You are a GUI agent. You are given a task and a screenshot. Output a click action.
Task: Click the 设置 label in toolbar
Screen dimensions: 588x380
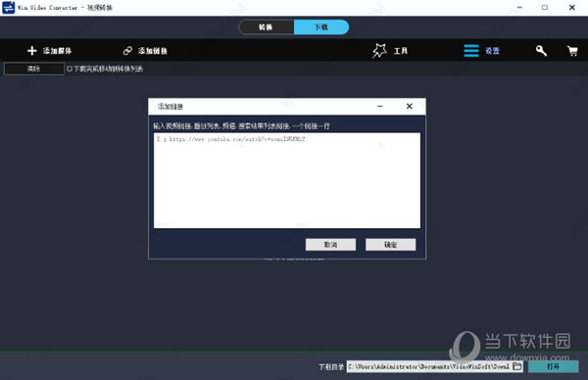[x=492, y=51]
